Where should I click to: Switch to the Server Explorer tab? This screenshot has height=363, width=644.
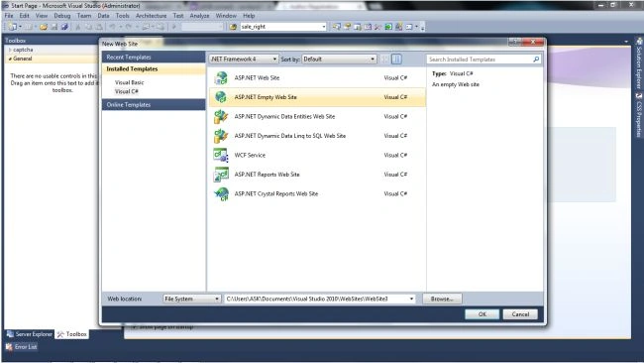30,334
